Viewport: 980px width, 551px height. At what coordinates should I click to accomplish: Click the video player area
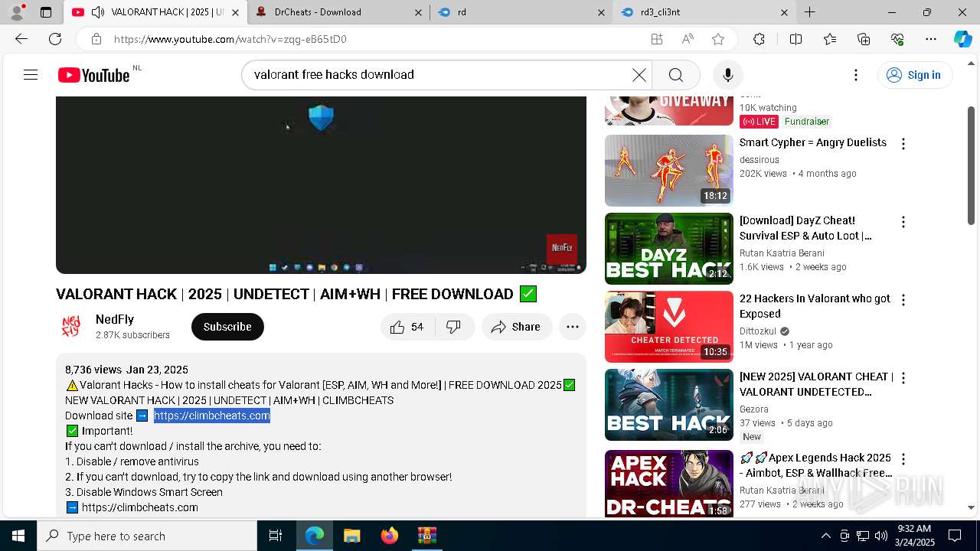(x=321, y=184)
